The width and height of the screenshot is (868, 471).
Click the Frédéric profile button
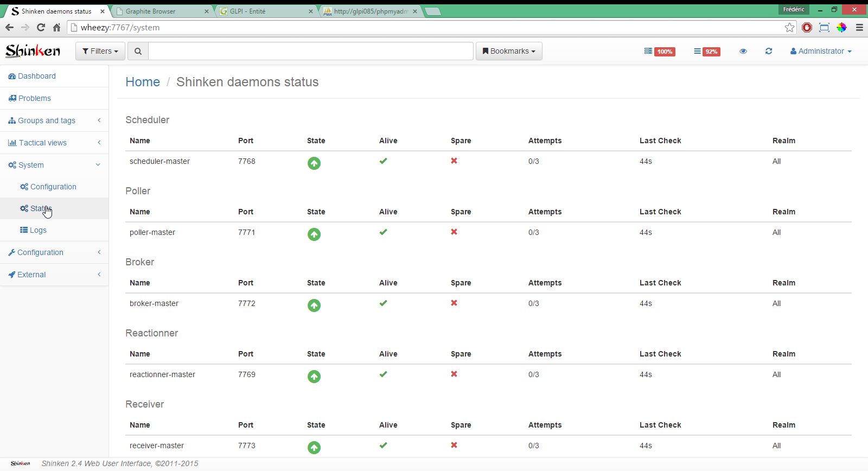pyautogui.click(x=794, y=9)
